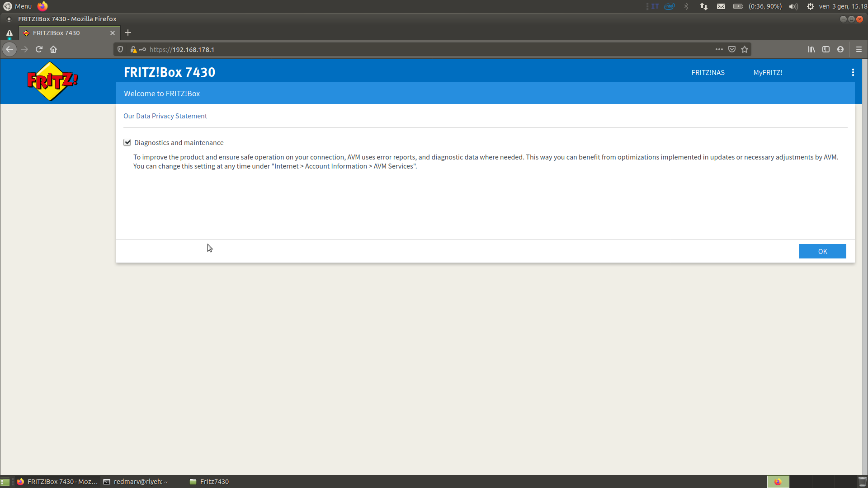Go back with the browser back arrow
Viewport: 868px width, 488px height.
[9, 49]
